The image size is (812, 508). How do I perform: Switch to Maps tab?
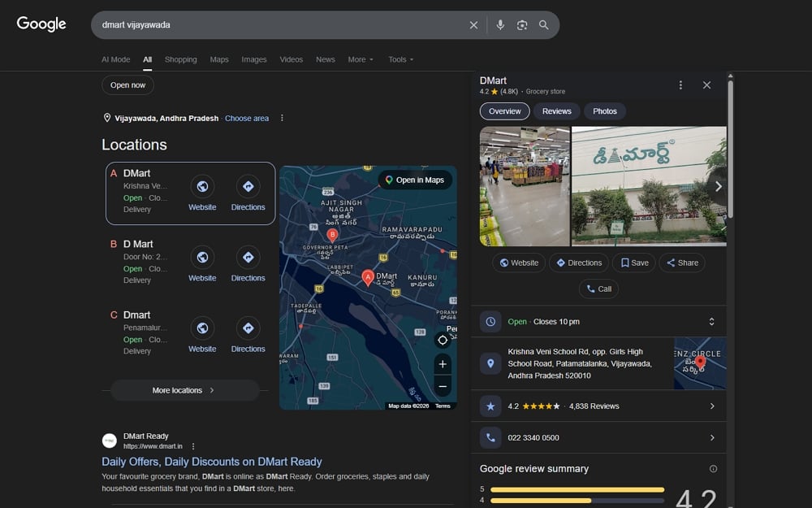tap(219, 59)
